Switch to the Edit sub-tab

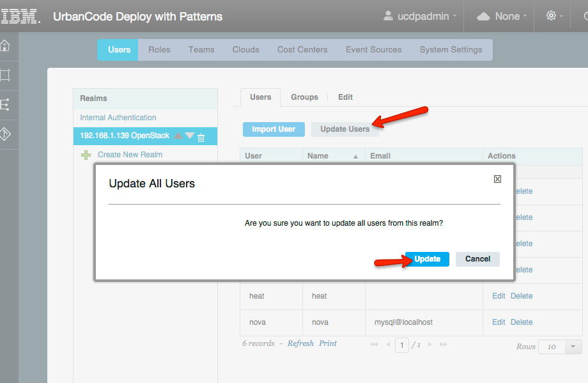click(345, 97)
